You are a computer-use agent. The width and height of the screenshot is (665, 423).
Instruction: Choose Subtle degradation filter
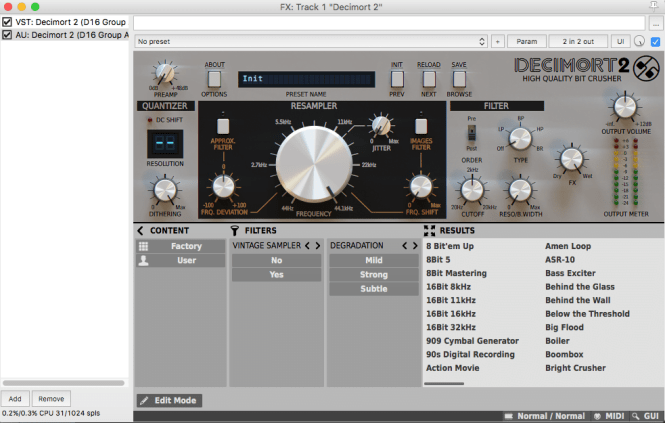374,289
